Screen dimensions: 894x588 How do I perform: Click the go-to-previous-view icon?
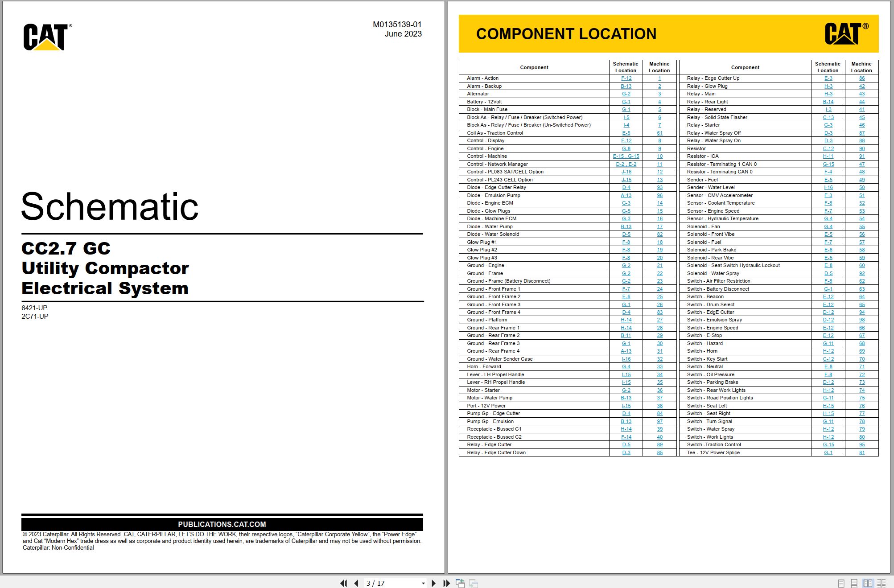[460, 583]
